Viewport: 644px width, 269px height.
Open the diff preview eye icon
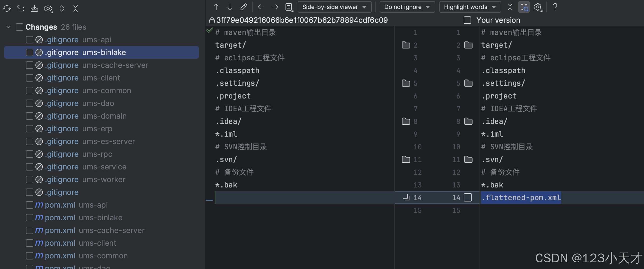coord(48,8)
